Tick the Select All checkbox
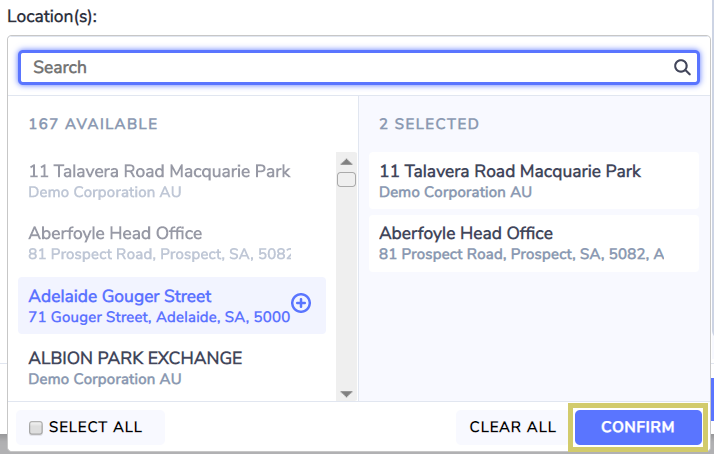The width and height of the screenshot is (716, 456). [36, 428]
